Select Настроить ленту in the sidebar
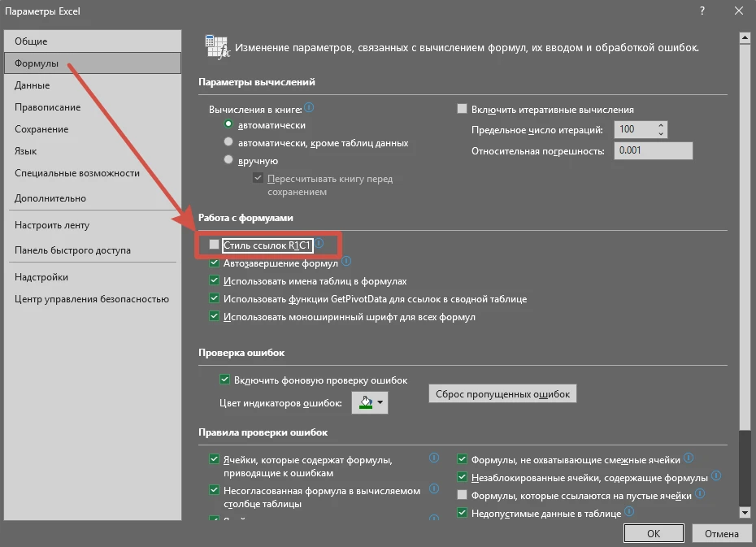 93,225
